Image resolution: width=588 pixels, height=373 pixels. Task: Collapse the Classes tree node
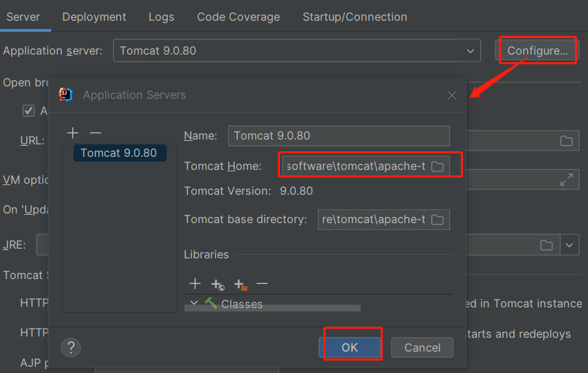[194, 303]
